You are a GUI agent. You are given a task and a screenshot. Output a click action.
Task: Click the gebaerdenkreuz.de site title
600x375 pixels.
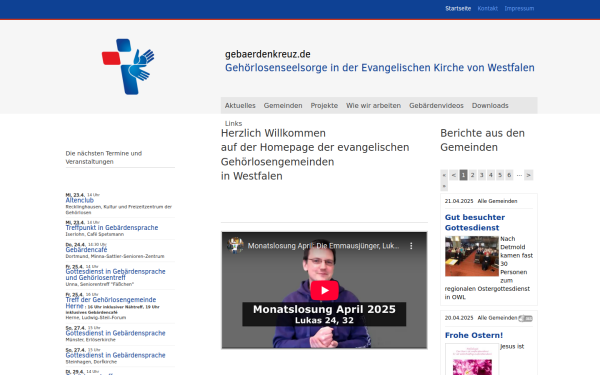coord(267,54)
